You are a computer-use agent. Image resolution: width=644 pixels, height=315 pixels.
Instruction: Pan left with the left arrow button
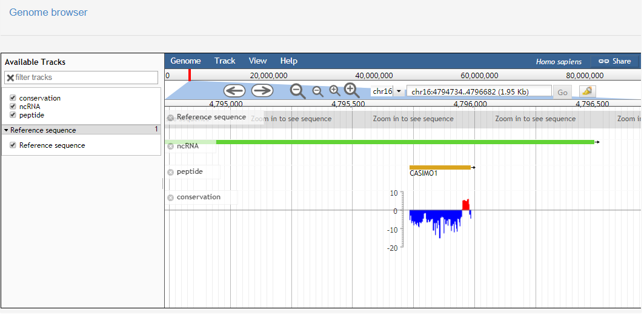[234, 91]
